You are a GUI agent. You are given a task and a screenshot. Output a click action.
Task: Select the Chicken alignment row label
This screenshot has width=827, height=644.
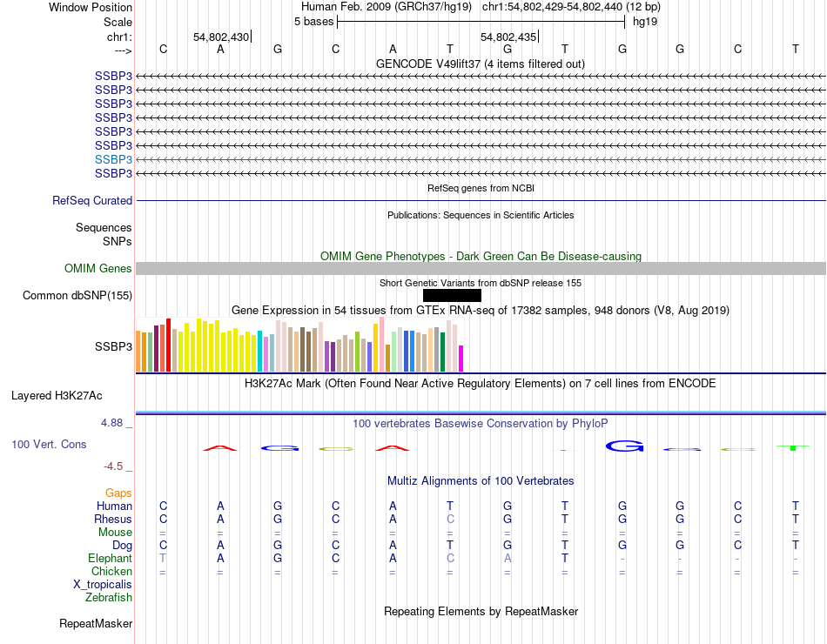pos(111,571)
